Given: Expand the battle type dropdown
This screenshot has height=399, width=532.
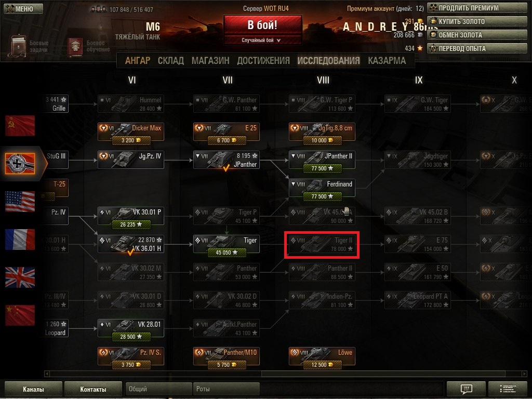Looking at the screenshot, I should (262, 41).
